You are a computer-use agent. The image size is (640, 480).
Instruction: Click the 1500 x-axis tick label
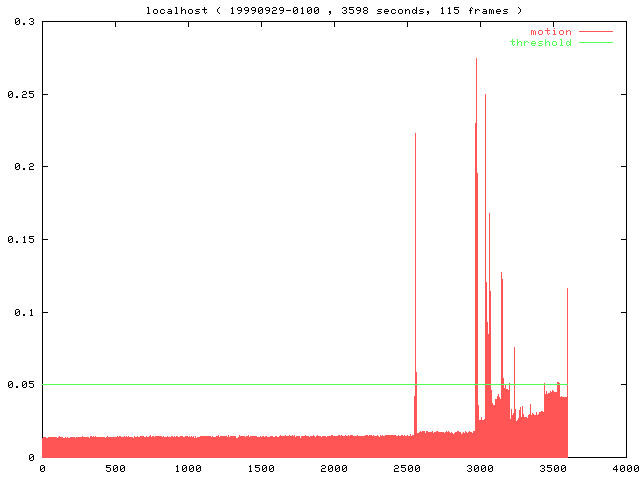[261, 468]
